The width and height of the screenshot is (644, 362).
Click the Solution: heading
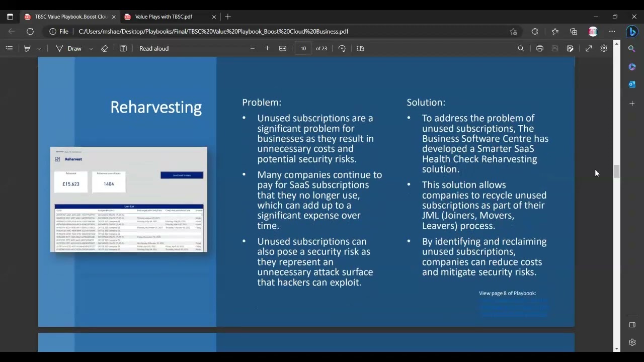coord(426,103)
